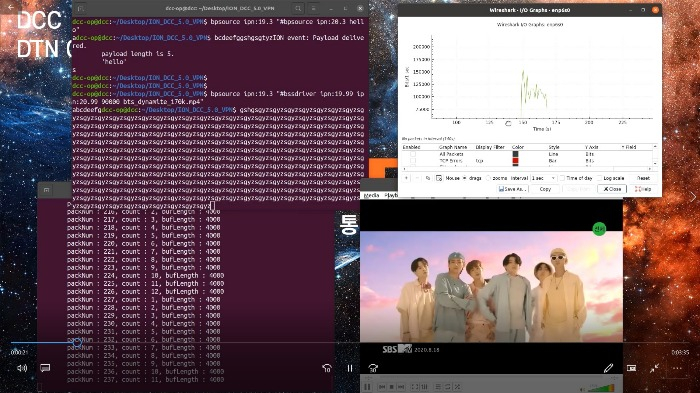The image size is (700, 393).
Task: Select the zooms mouse radio option
Action: (x=488, y=178)
